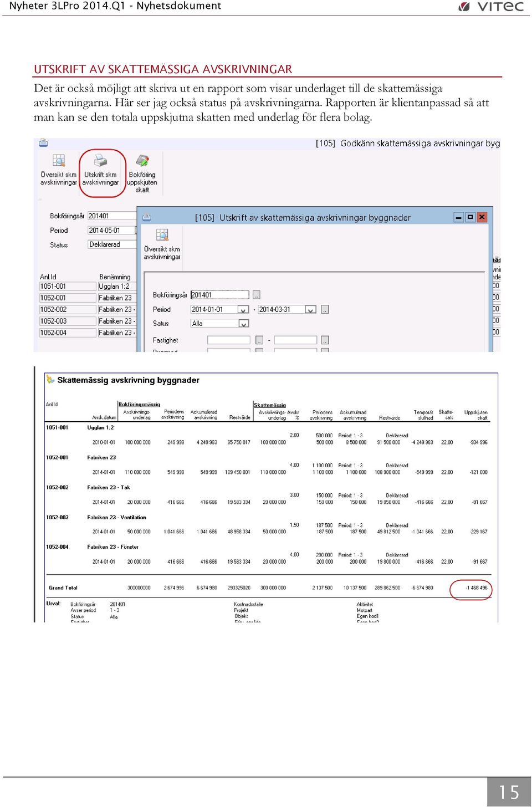Expand the Satus dropdown showing Alla
This screenshot has width=532, height=807.
[243, 323]
